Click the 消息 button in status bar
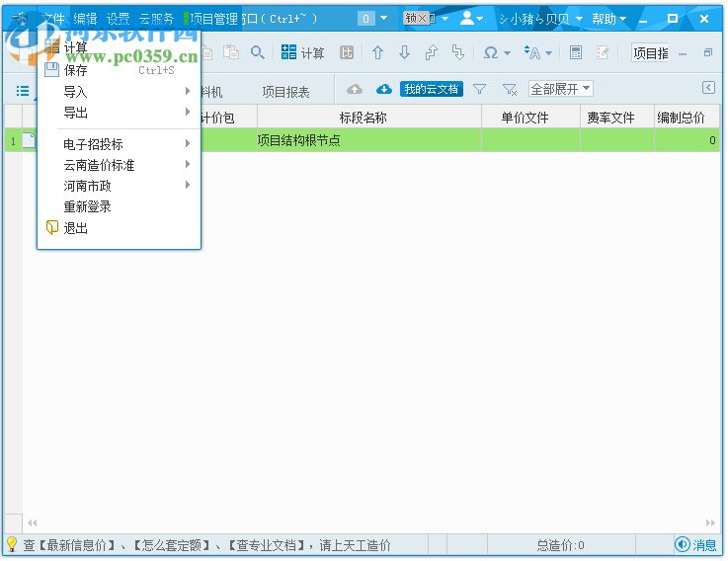728x561 pixels. coord(695,544)
